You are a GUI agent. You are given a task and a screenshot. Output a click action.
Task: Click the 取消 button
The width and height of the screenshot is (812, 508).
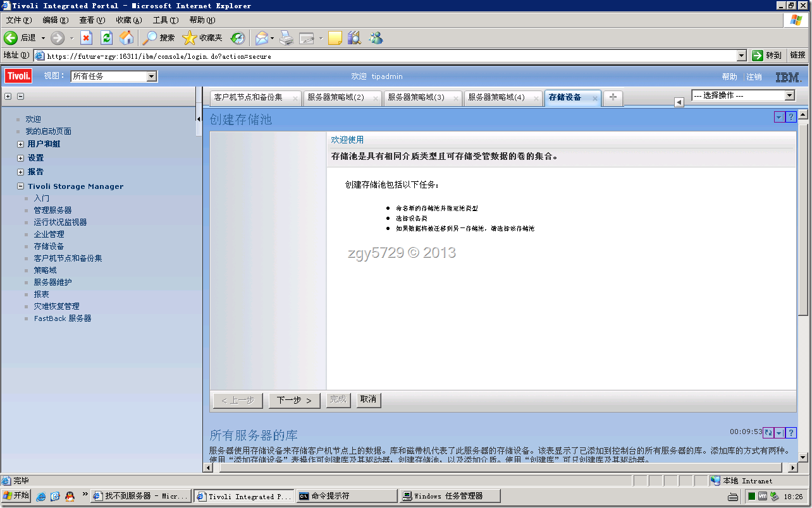[x=367, y=399]
